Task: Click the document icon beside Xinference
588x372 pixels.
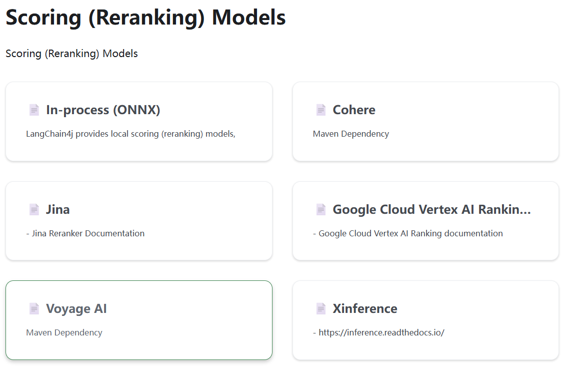Action: click(x=321, y=308)
